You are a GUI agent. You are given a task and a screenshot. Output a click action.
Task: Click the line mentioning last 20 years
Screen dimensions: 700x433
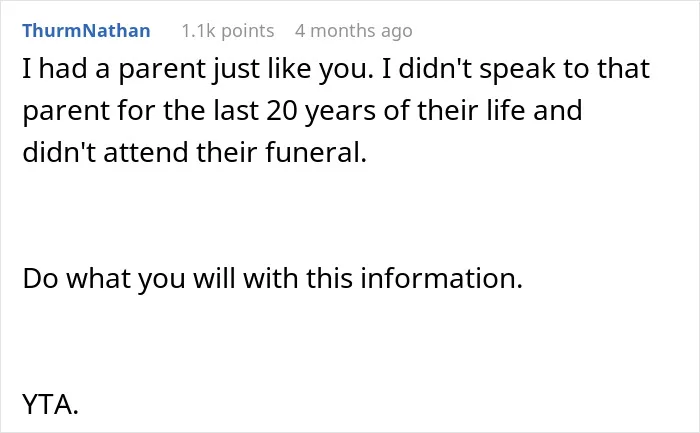click(302, 111)
